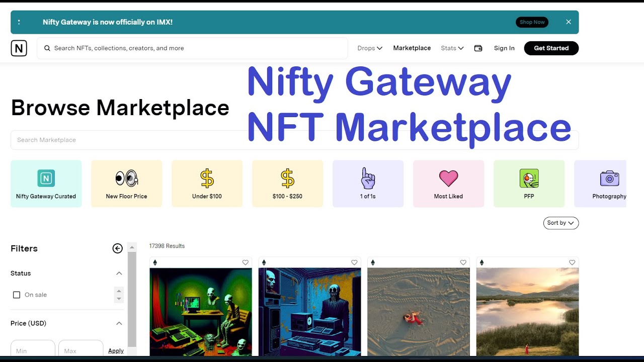Collapse the Price (USD) filter section
This screenshot has height=362, width=644.
pos(119,323)
